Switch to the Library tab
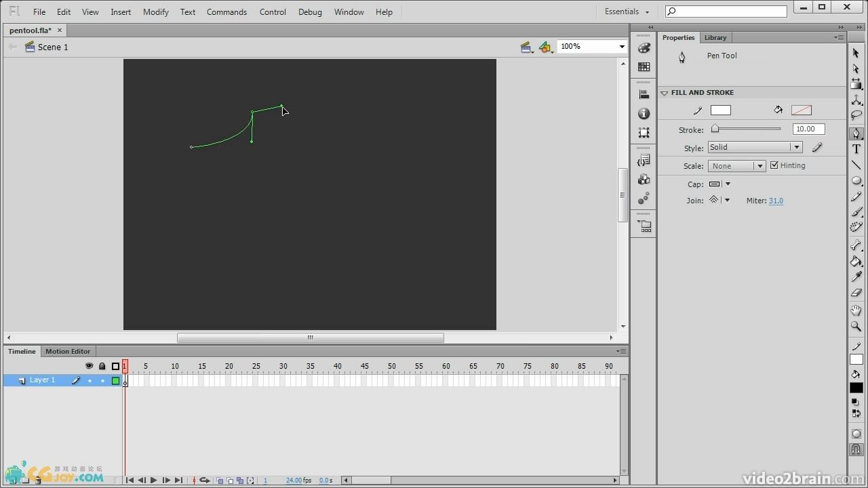Image resolution: width=868 pixels, height=488 pixels. point(715,38)
